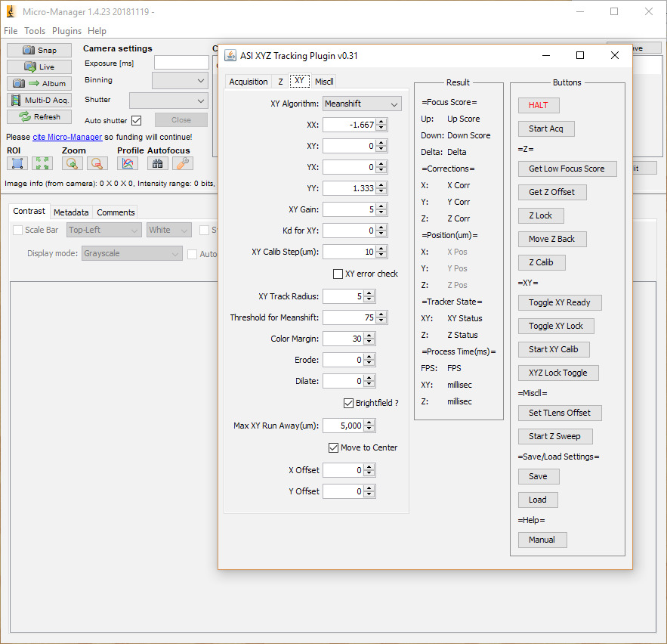667x644 pixels.
Task: Click the red HALT button
Action: tap(539, 106)
